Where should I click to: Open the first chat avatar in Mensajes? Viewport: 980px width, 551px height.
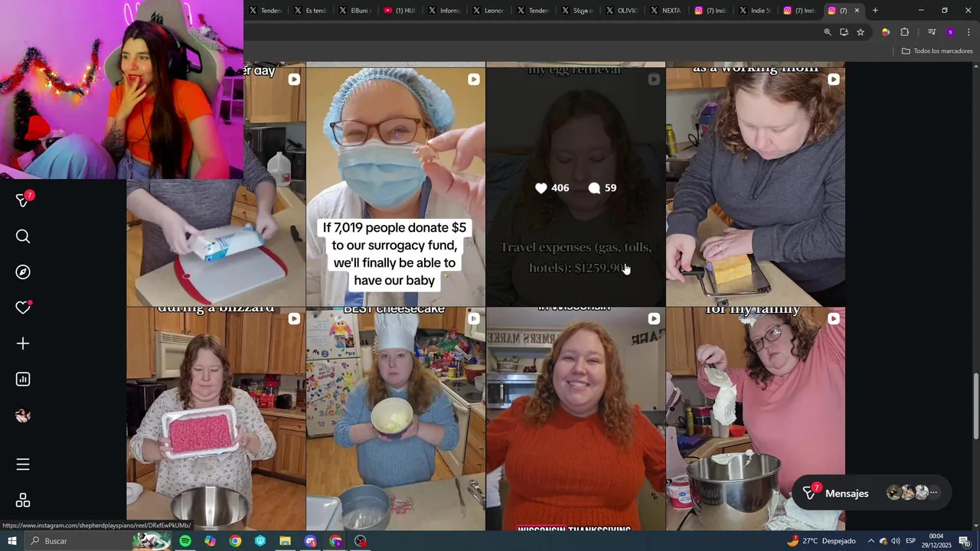point(893,493)
